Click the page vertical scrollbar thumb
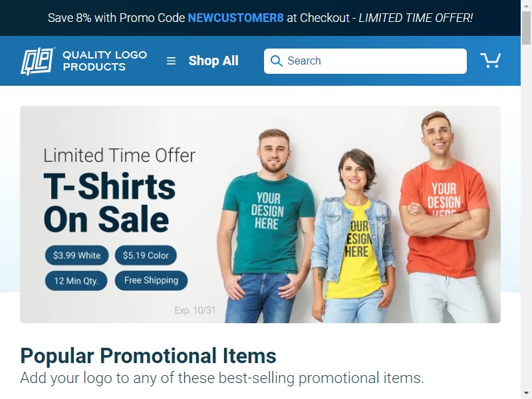Image resolution: width=532 pixels, height=399 pixels. [x=526, y=27]
